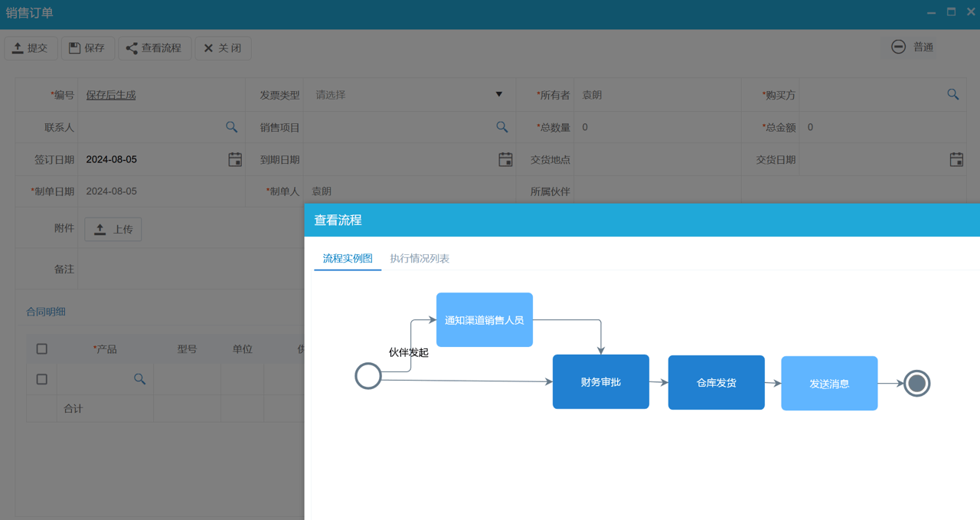Click the 保存后生成 number link
The height and width of the screenshot is (520, 980).
[111, 95]
